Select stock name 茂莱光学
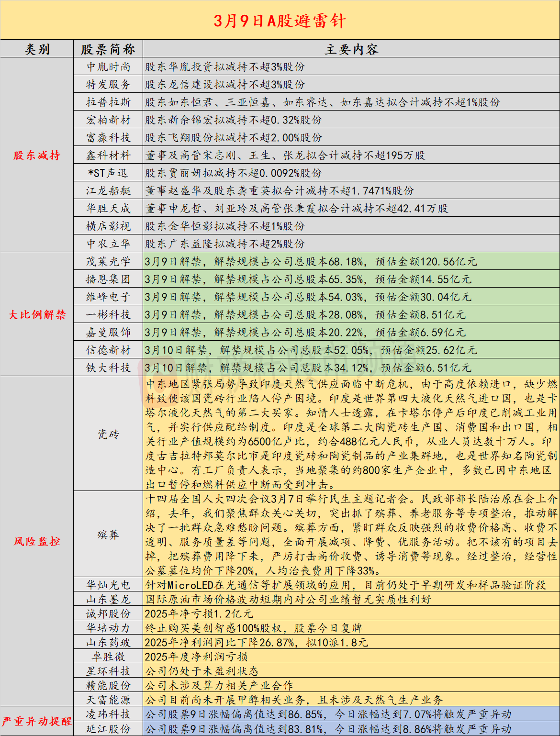This screenshot has height=736, width=560. [x=108, y=262]
